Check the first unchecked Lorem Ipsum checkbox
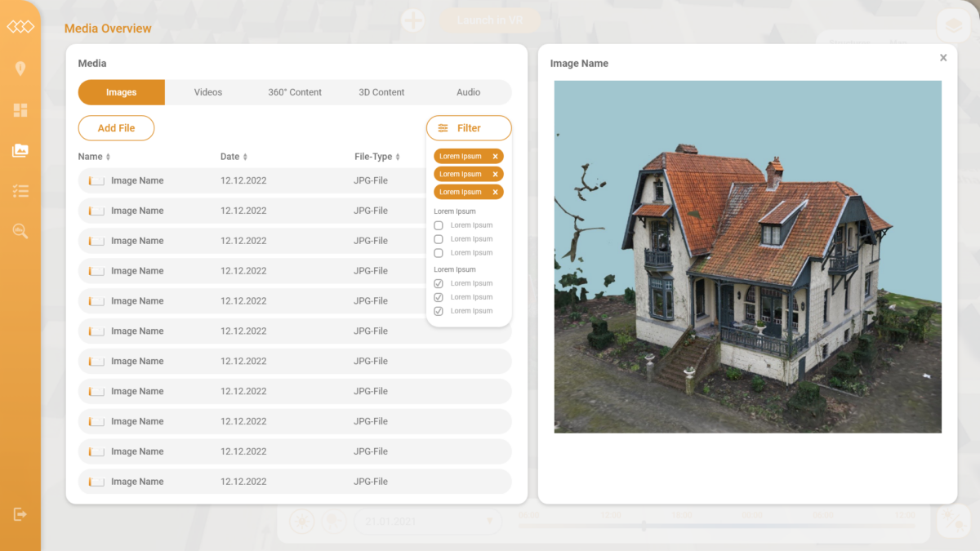 pos(439,225)
